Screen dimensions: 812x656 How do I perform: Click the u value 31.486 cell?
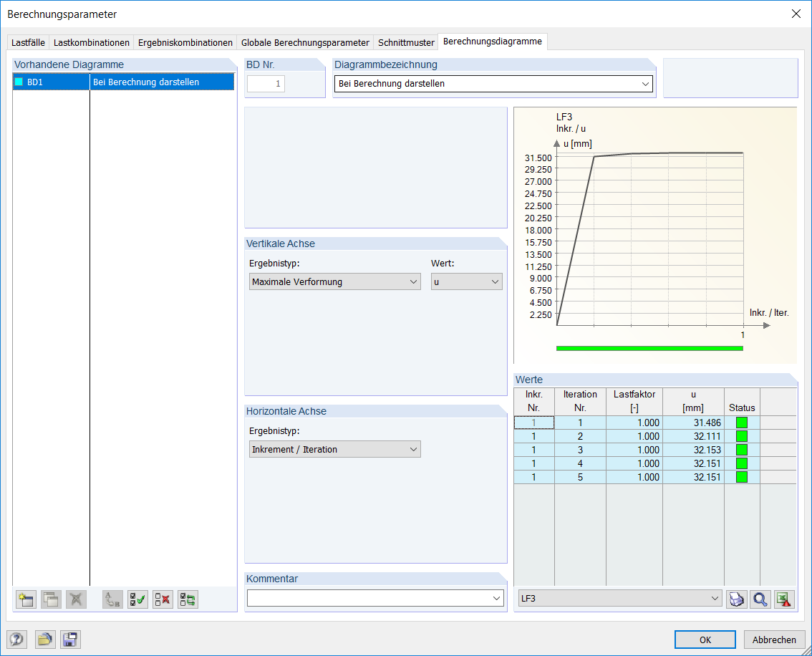693,423
